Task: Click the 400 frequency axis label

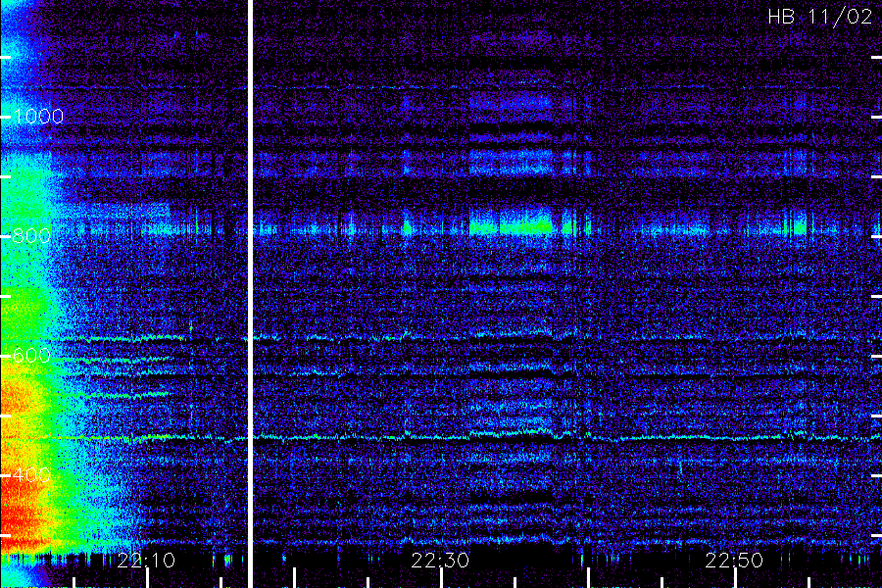Action: click(31, 475)
